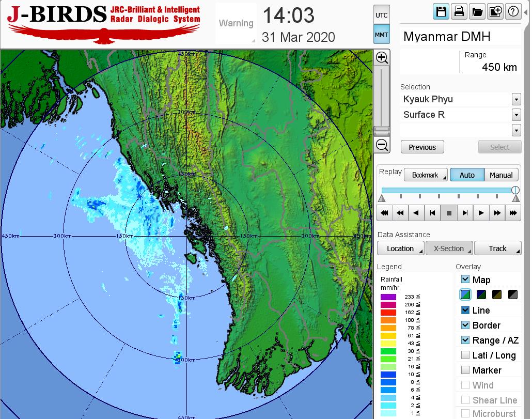Select the dark blue-green map color swatch
This screenshot has width=532, height=419.
481,295
